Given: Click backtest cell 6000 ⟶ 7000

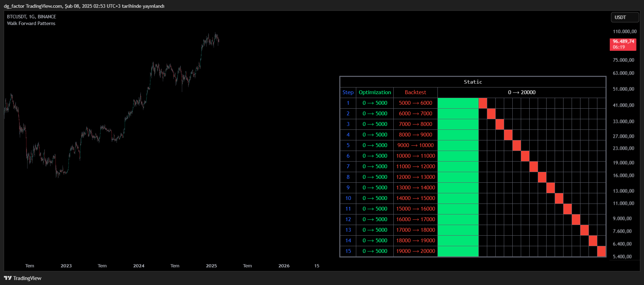Looking at the screenshot, I should point(416,114).
